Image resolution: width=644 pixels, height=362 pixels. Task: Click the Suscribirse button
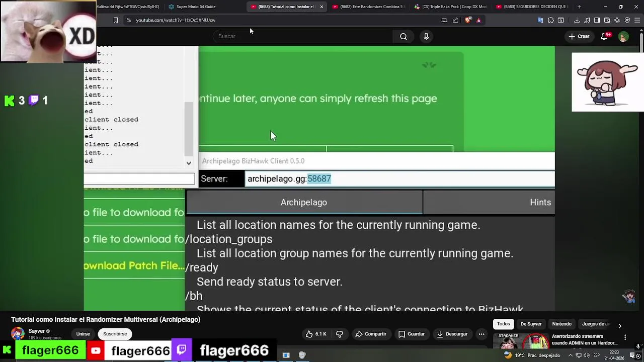115,334
